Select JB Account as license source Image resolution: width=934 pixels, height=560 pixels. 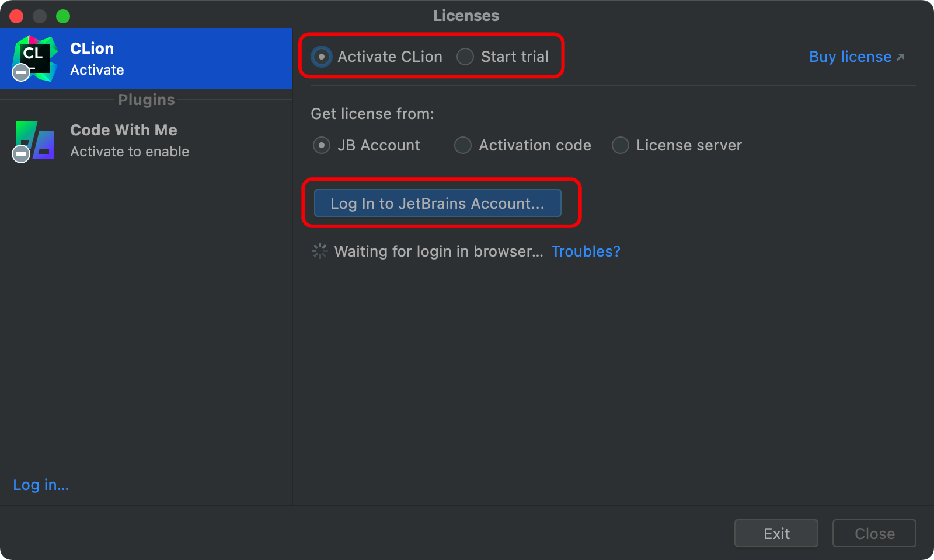tap(322, 145)
